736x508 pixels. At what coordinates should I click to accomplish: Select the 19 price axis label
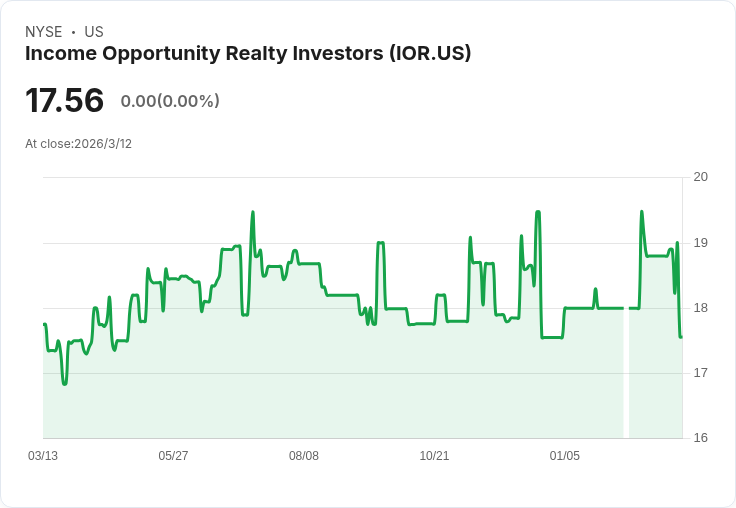(x=701, y=242)
